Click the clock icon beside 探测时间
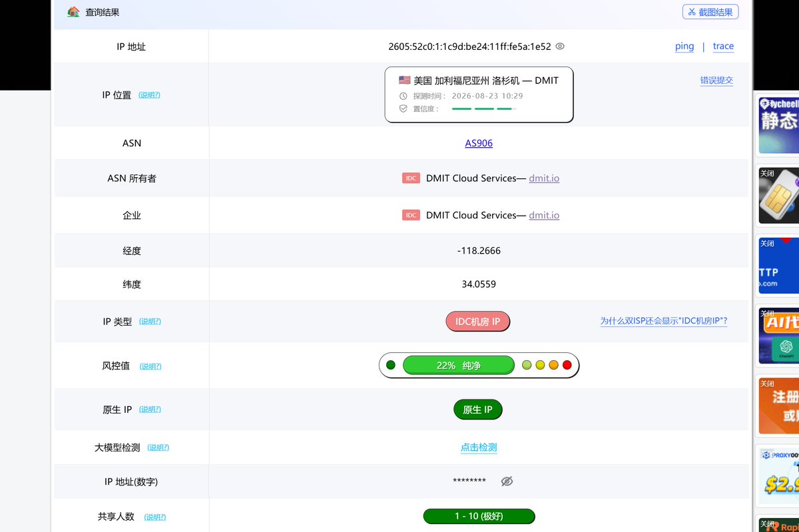Image resolution: width=799 pixels, height=532 pixels. (403, 96)
